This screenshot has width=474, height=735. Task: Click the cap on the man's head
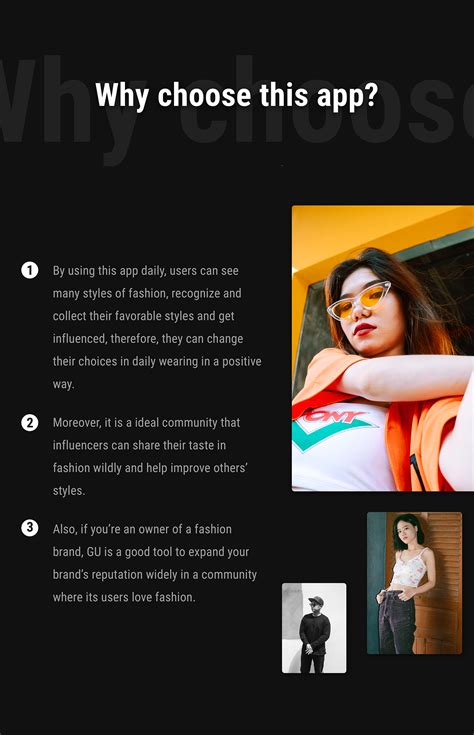(x=316, y=600)
